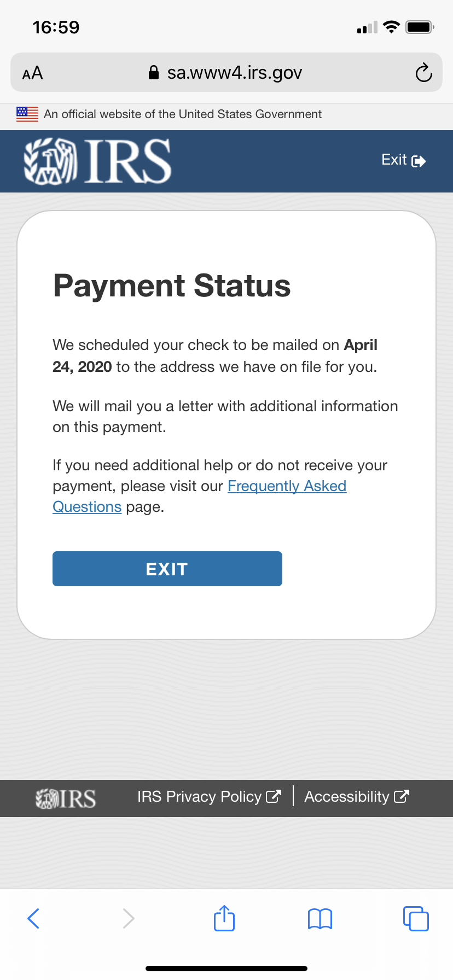
Task: Tap the sa.www4.irs.gov address field
Action: pyautogui.click(x=226, y=72)
